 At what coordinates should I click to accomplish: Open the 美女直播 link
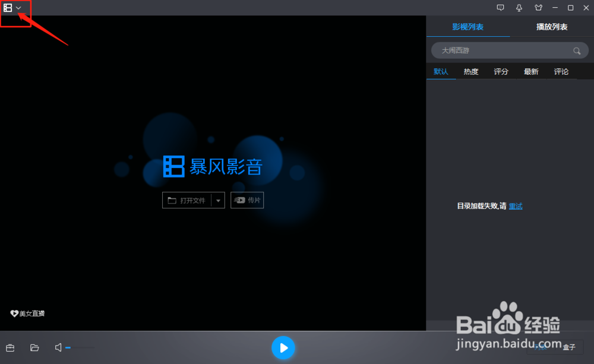pyautogui.click(x=27, y=314)
